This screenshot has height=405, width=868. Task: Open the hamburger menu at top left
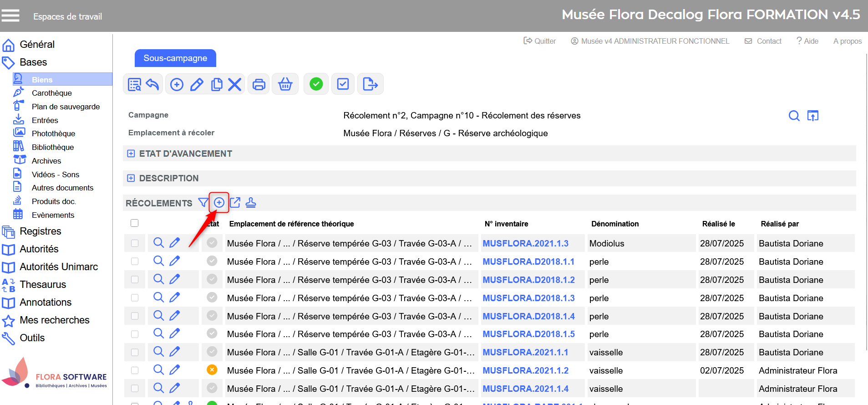[10, 16]
